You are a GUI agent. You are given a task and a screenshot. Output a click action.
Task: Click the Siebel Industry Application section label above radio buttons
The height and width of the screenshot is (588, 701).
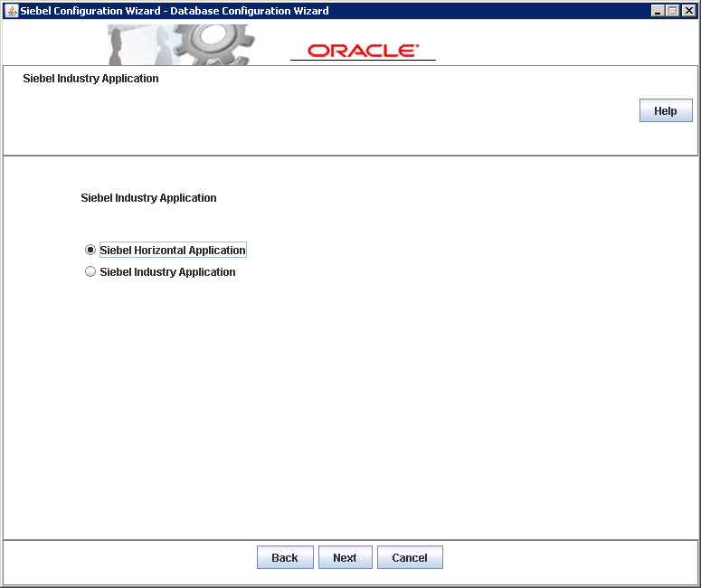[148, 198]
